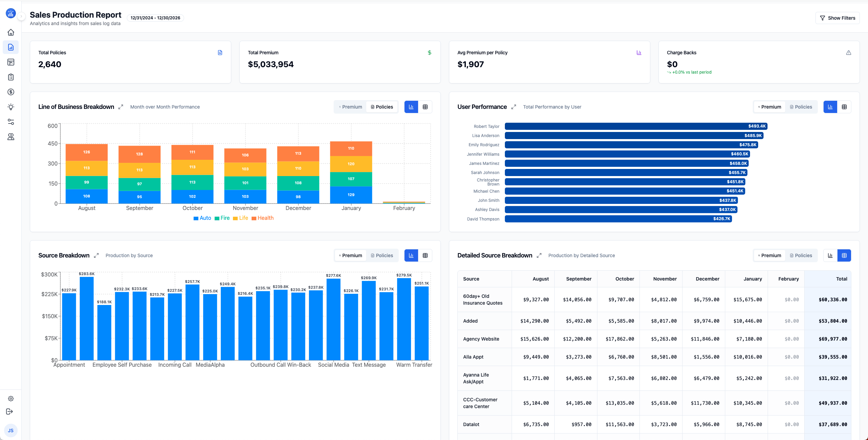Select Policies tab in Detailed Source Breakdown
868x440 pixels.
(801, 255)
